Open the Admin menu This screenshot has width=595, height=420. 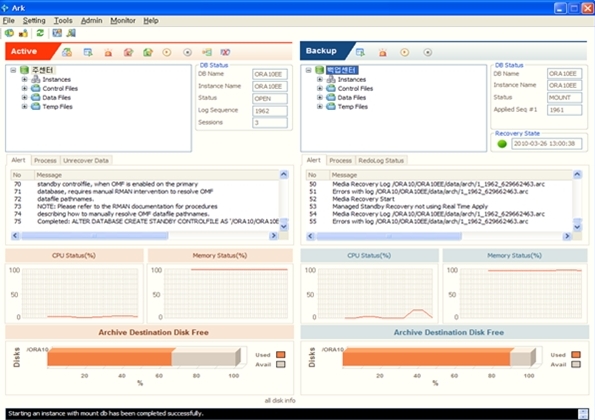pos(91,20)
